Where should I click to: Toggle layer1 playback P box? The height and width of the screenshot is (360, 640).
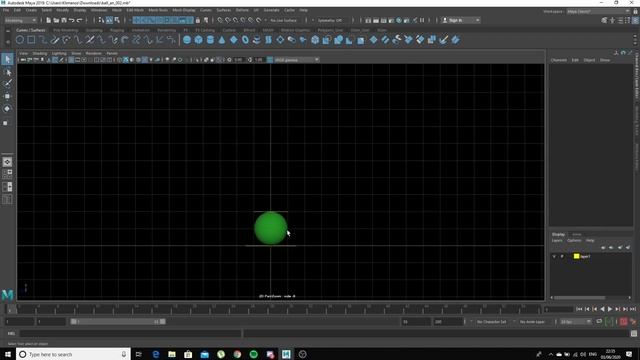coord(562,256)
